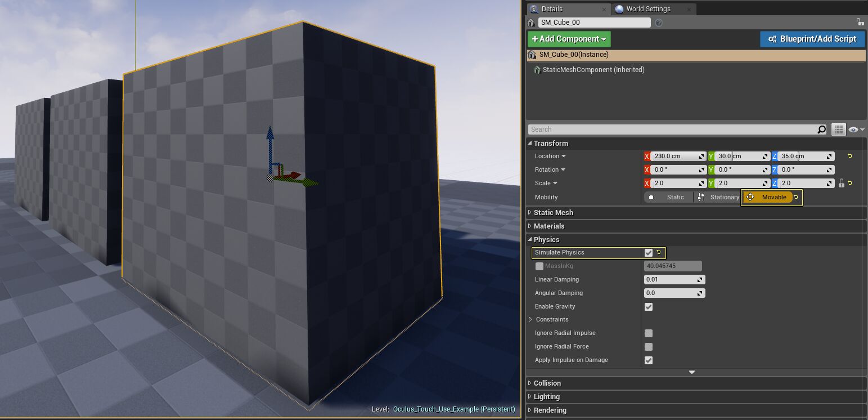Reset Location to default with yellow arrow
Image resolution: width=868 pixels, height=420 pixels.
pos(849,156)
